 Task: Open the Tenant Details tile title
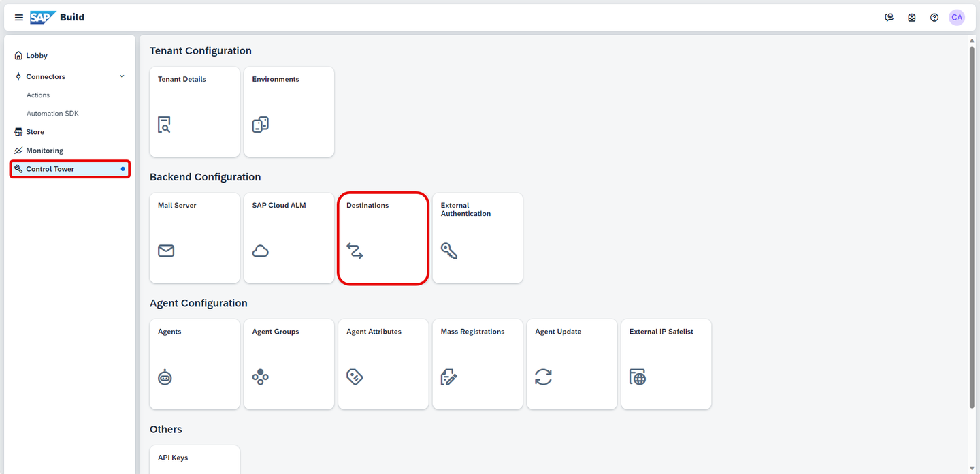point(182,80)
